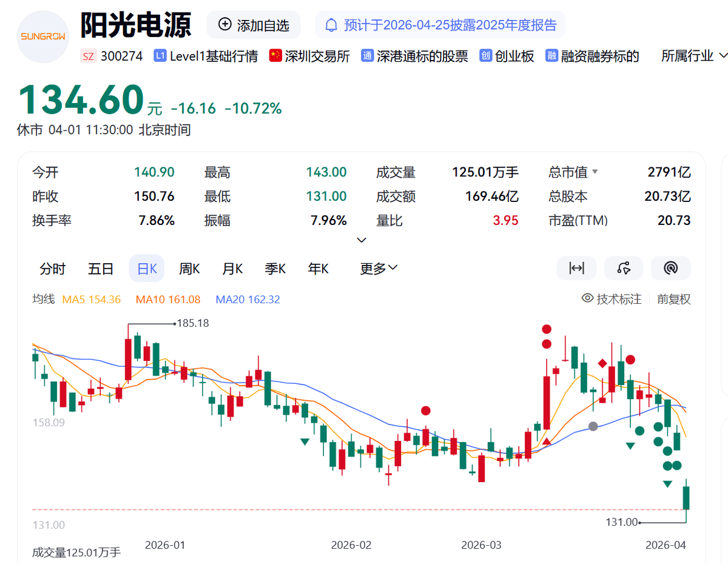Toggle 总市值 dropdown triangle
The height and width of the screenshot is (564, 728).
pyautogui.click(x=595, y=172)
